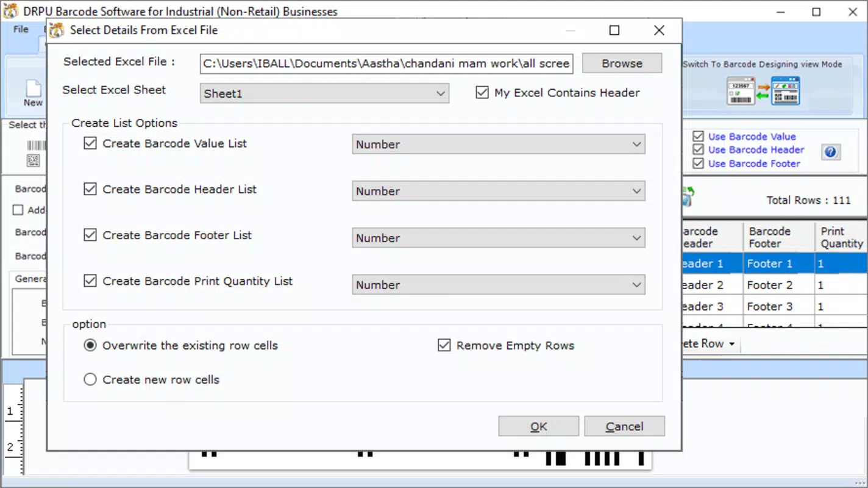Viewport: 868px width, 488px height.
Task: Select the Footer 1 table cell
Action: pos(778,264)
